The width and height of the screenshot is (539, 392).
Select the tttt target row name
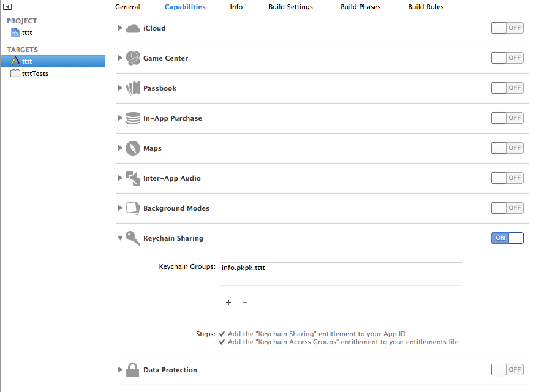(27, 61)
